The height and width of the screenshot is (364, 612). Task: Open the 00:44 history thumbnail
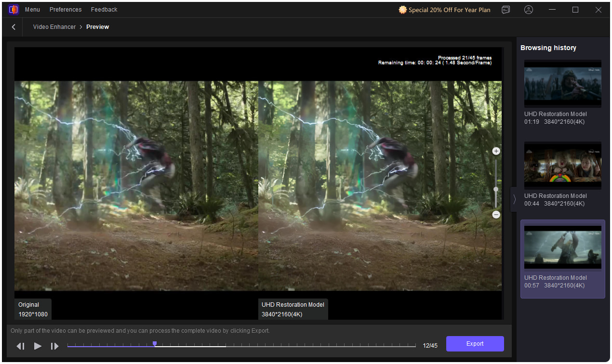click(562, 165)
